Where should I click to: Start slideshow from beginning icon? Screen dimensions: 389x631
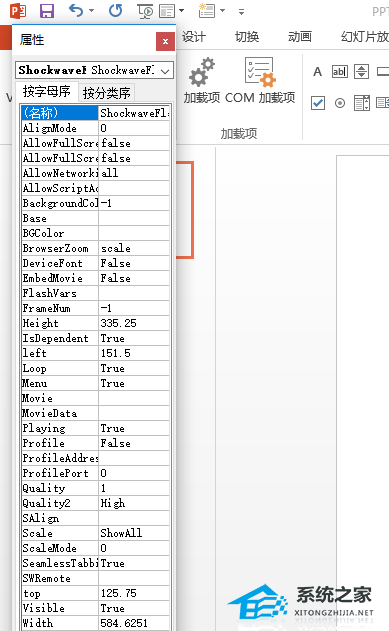[145, 11]
